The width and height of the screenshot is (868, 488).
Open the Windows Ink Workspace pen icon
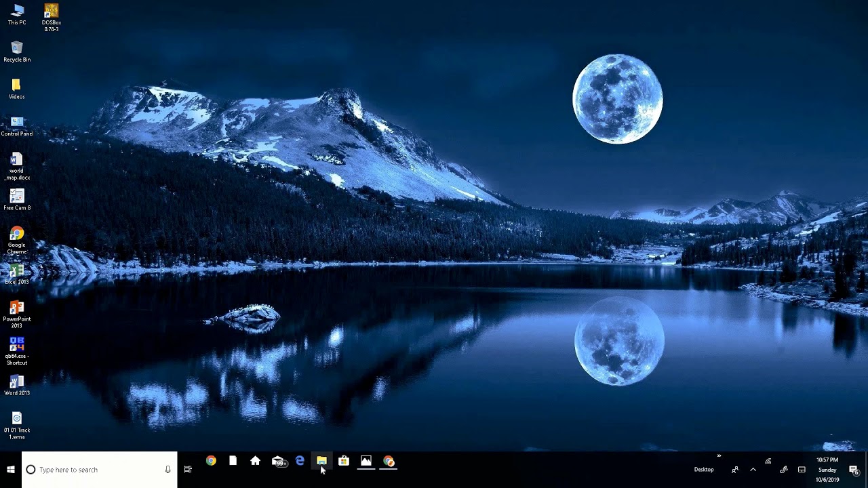tap(784, 470)
